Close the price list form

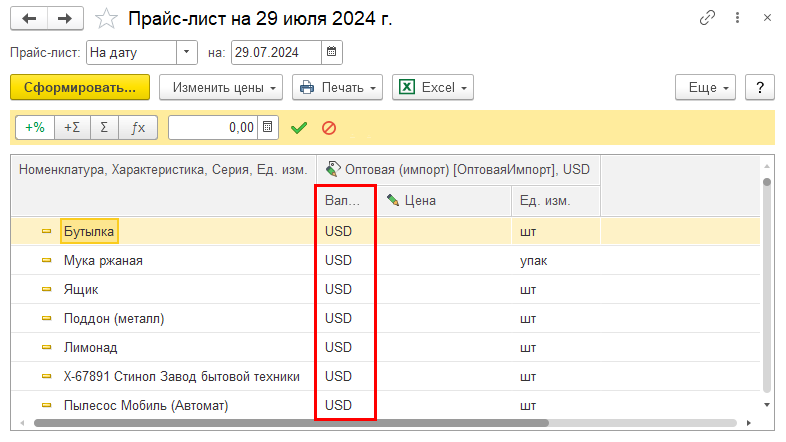767,18
